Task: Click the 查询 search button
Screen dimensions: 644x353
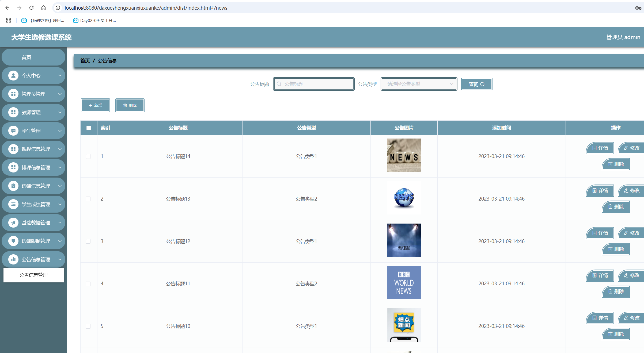Action: coord(476,84)
